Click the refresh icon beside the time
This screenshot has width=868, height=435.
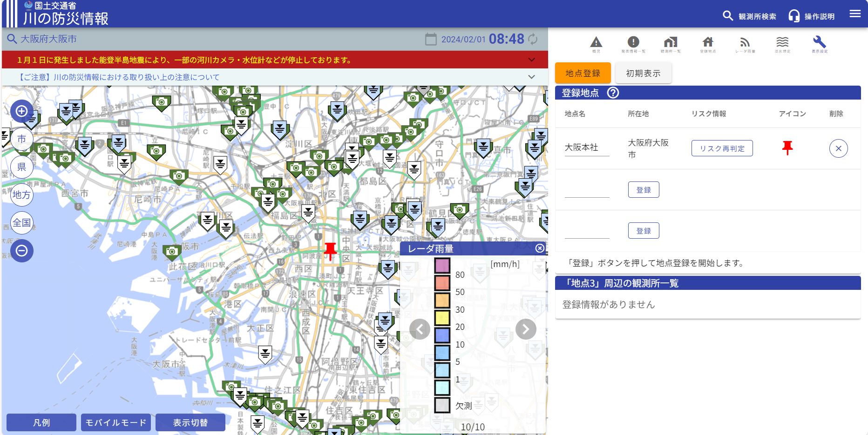pos(533,39)
